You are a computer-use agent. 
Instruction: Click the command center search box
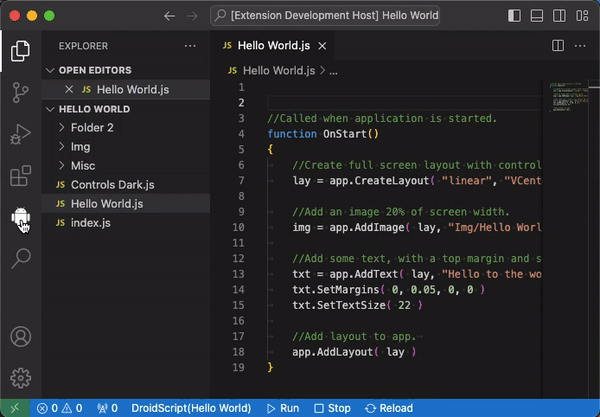325,16
